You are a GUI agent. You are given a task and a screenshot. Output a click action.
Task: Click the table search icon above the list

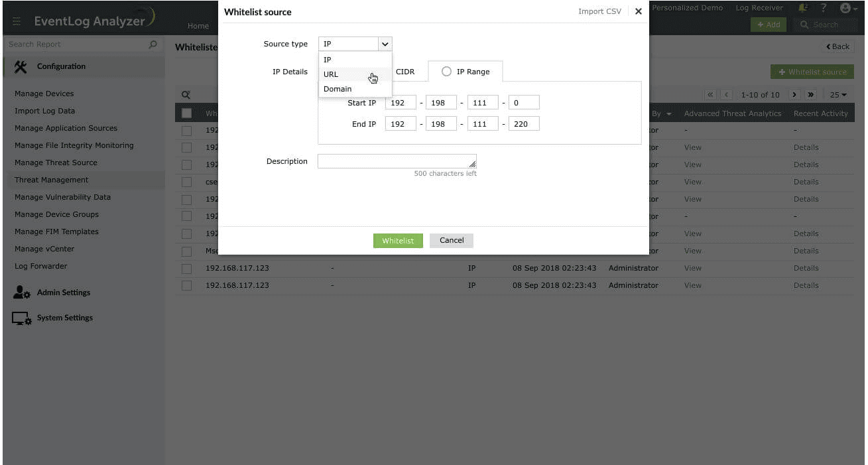[x=186, y=96]
